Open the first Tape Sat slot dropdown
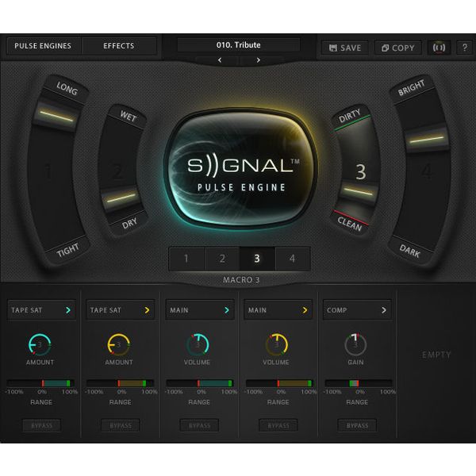 pos(41,310)
